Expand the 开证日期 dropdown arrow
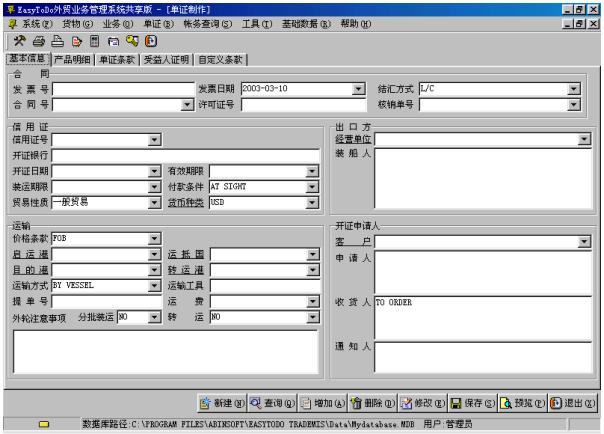Screen dimensions: 604x434 (x=154, y=171)
